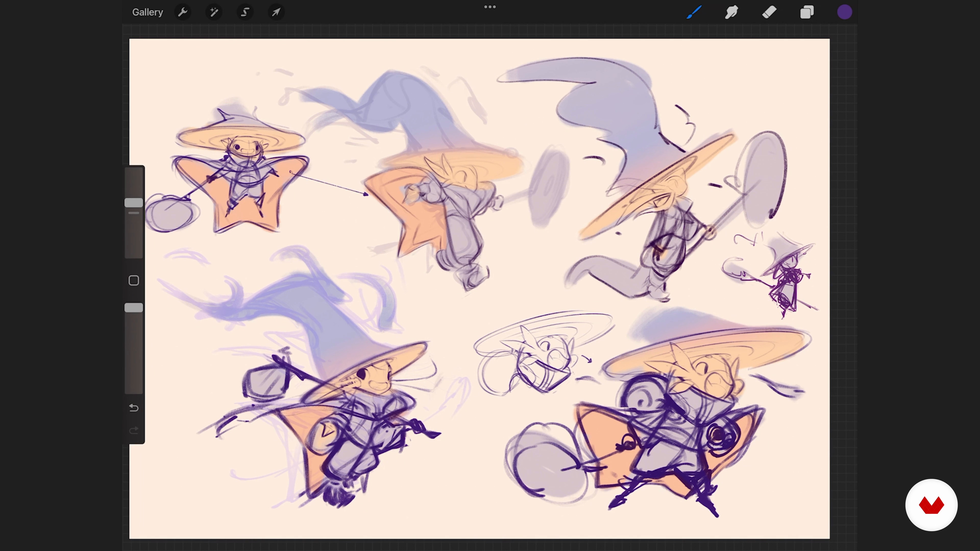
Task: Click the brush opacity slider handle
Action: pos(133,308)
